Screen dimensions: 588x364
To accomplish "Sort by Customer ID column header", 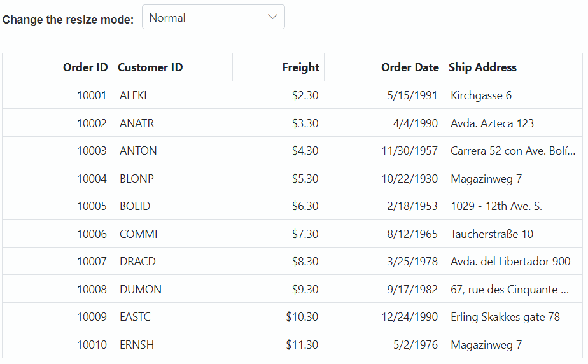I will click(x=173, y=67).
